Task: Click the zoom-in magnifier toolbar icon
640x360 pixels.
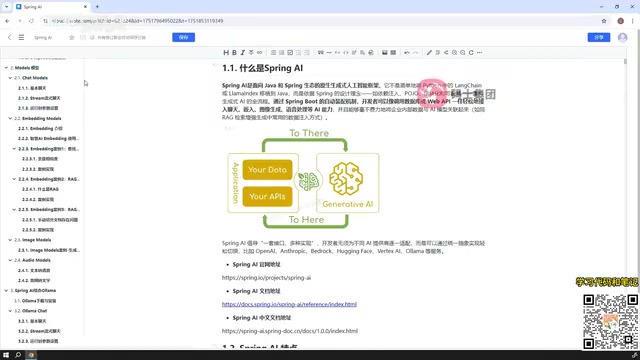Action: pos(454,53)
